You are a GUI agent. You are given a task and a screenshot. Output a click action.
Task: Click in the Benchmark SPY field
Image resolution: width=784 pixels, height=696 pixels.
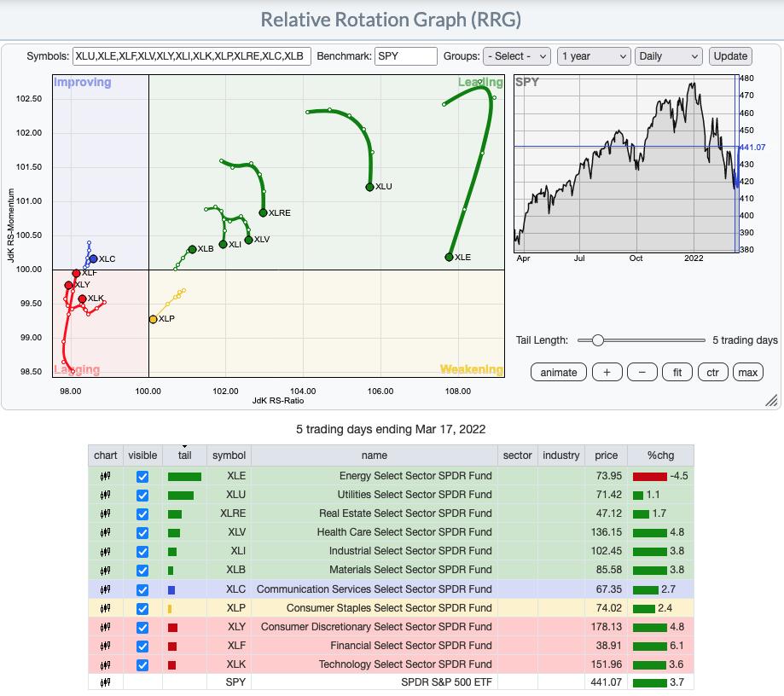click(405, 56)
